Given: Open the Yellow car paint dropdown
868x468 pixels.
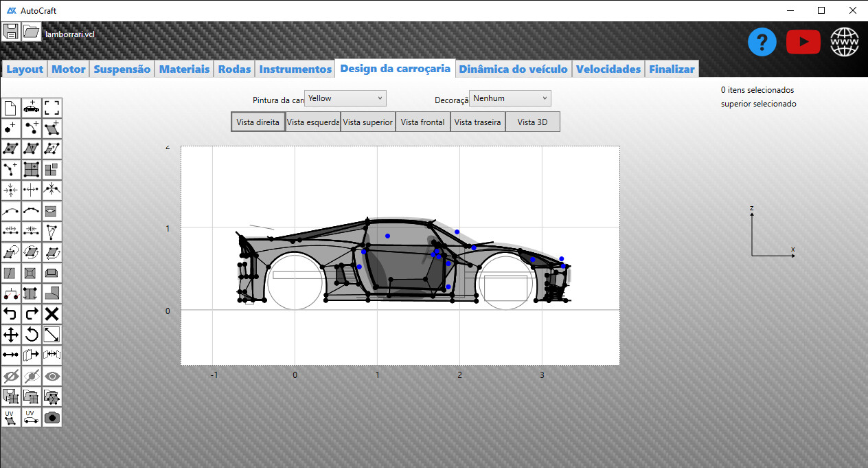Looking at the screenshot, I should tap(345, 98).
